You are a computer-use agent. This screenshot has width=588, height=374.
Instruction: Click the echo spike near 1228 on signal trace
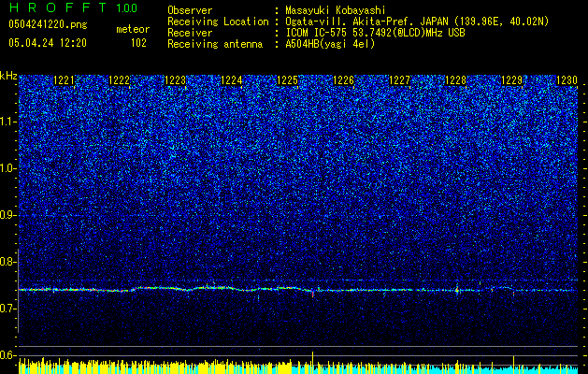pos(457,289)
